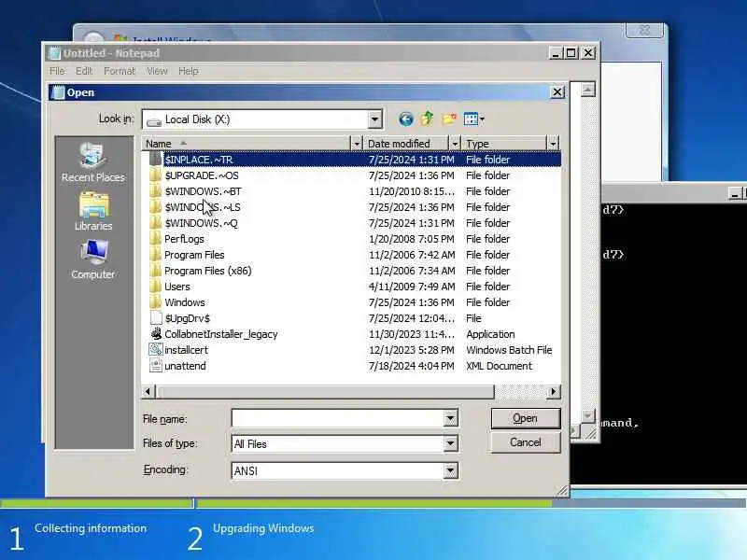747x560 pixels.
Task: Select the $WINDOWS.~LS folder row
Action: 352,207
